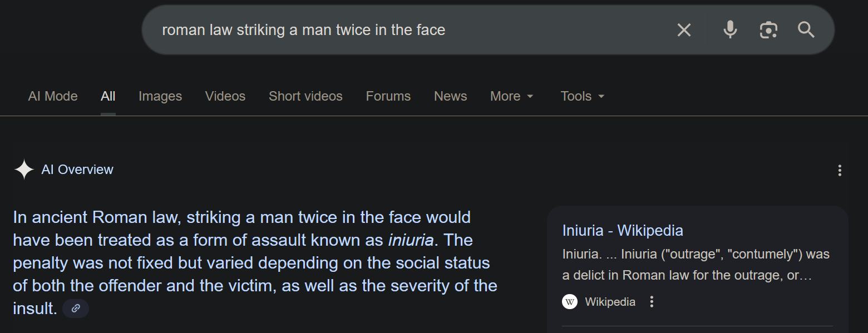
Task: Switch to AI Mode tab
Action: click(x=53, y=96)
